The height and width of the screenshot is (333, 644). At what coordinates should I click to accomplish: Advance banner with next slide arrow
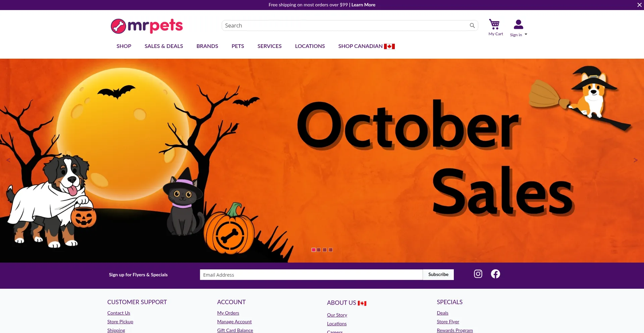(x=635, y=160)
